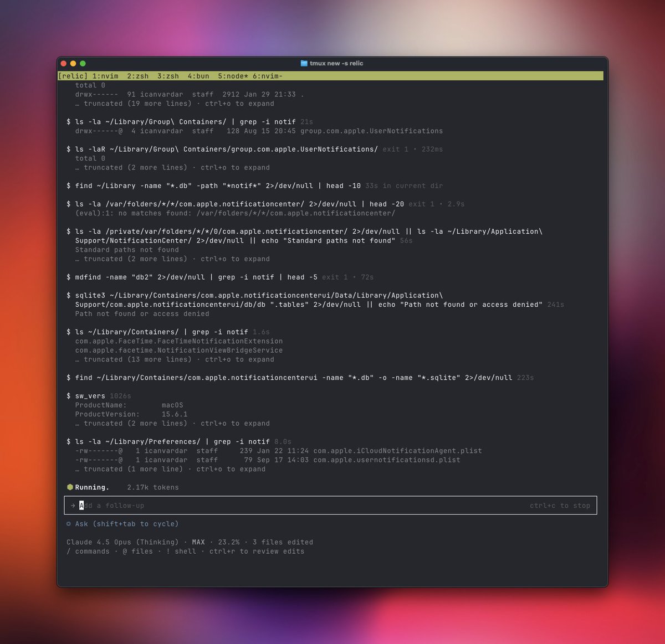
Task: Click the folder icon in the title bar
Action: [304, 63]
